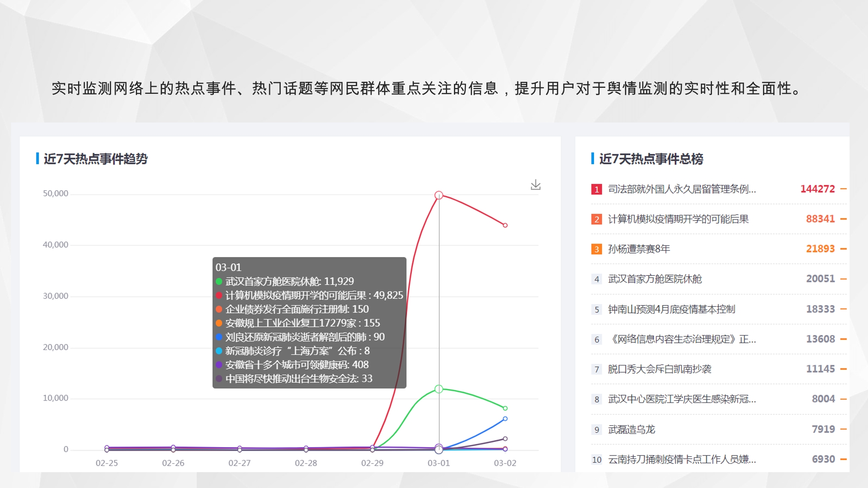Open 钟南山预测4月底疫情基本控制 entry
This screenshot has width=868, height=488.
click(671, 309)
